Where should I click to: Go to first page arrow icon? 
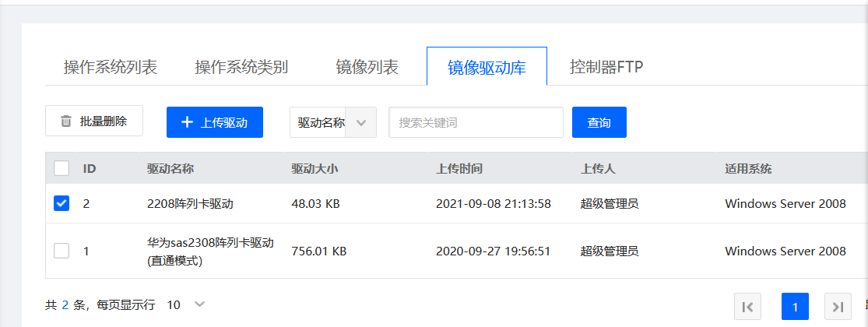click(747, 307)
